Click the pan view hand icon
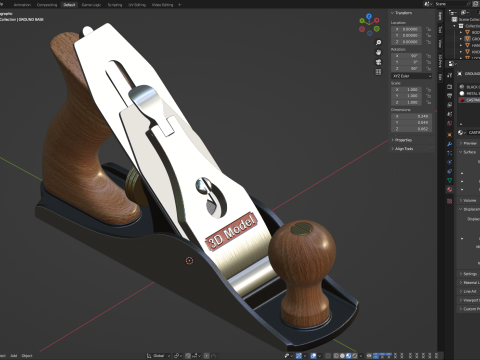480x360 pixels. [x=378, y=52]
